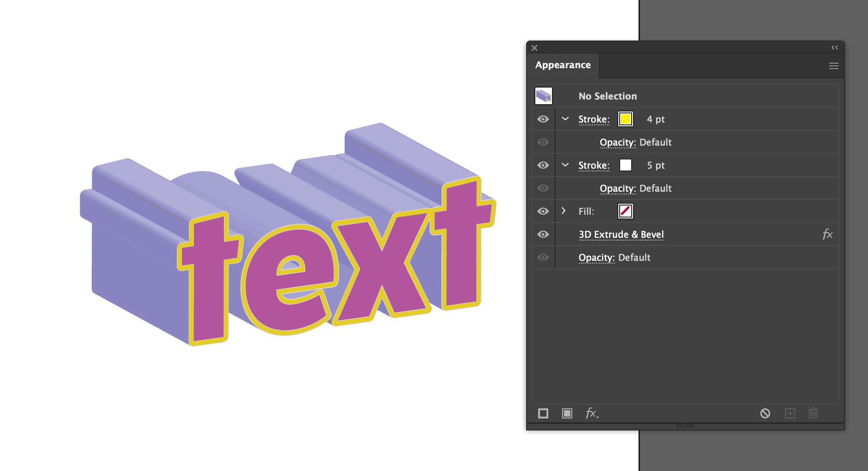Click the No Selection object thumbnail

click(543, 96)
